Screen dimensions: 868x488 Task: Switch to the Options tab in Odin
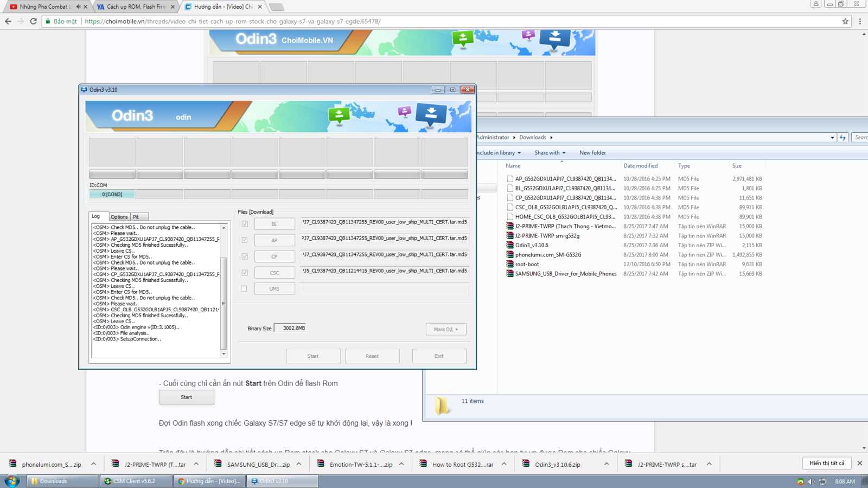(119, 217)
